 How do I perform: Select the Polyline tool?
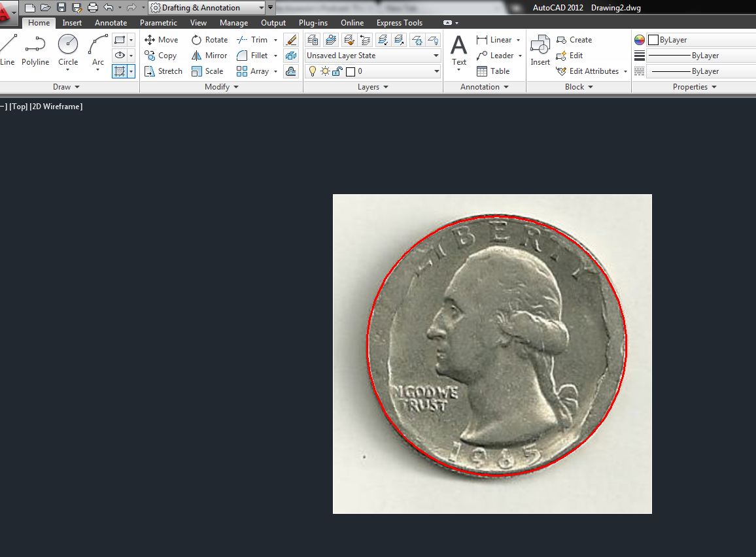[x=35, y=46]
